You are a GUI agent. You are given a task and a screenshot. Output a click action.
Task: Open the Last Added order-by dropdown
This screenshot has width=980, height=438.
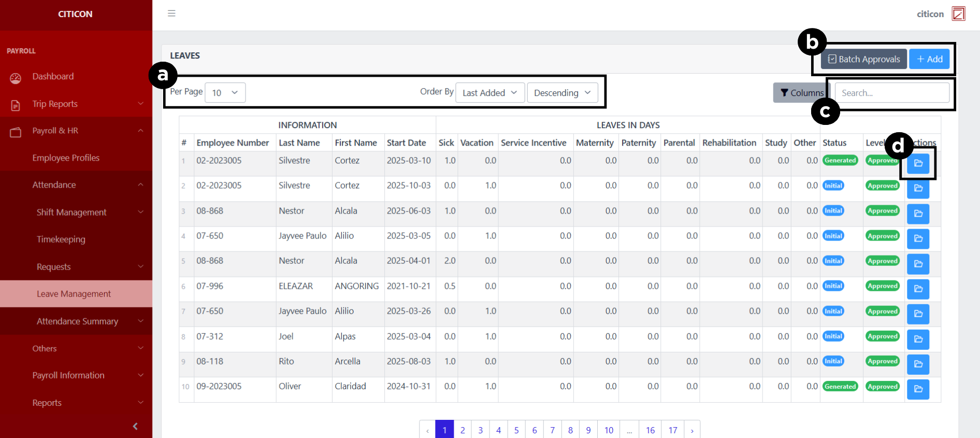(x=489, y=93)
